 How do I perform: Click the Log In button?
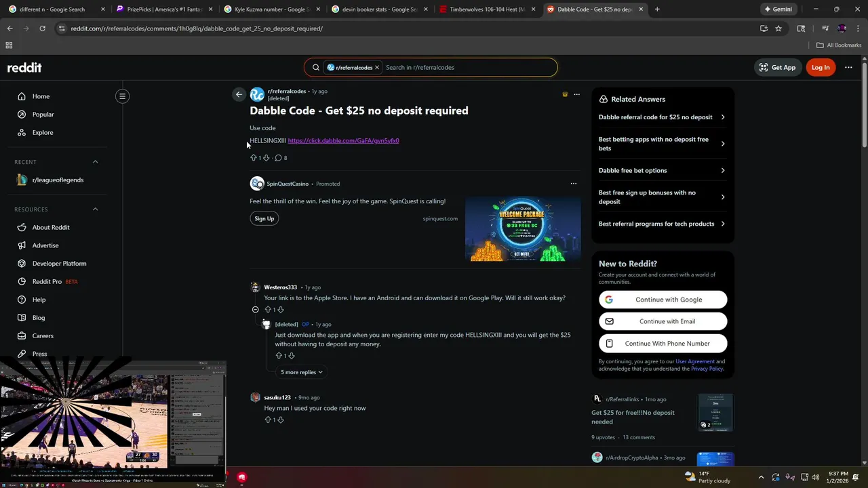[x=821, y=68]
